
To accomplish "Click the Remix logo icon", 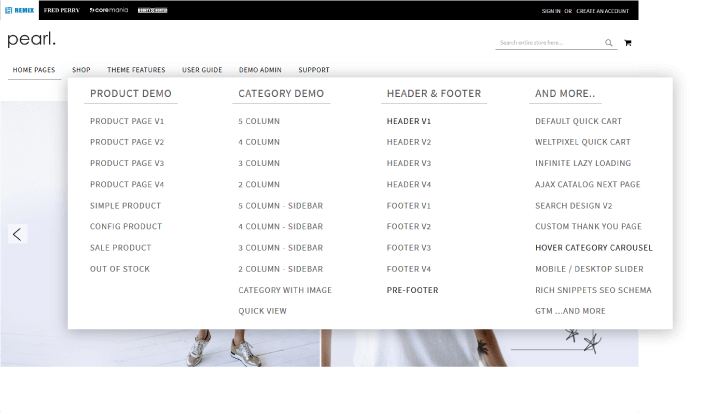I will 19,10.
